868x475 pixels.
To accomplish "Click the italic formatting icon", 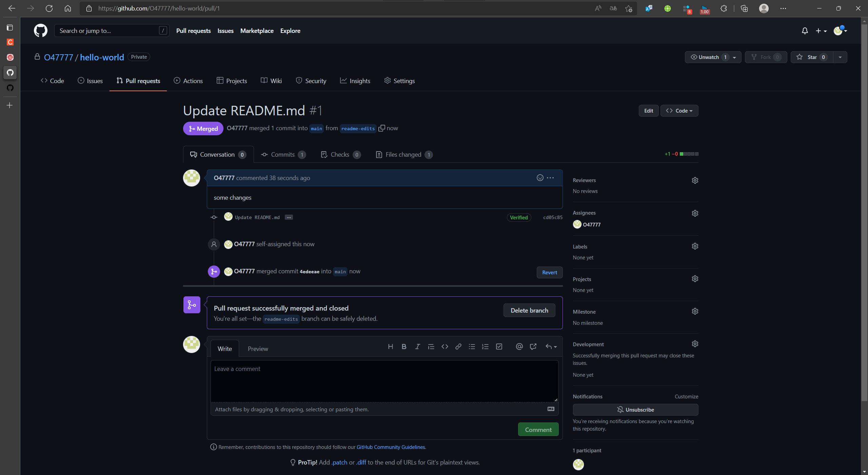I will click(x=417, y=347).
